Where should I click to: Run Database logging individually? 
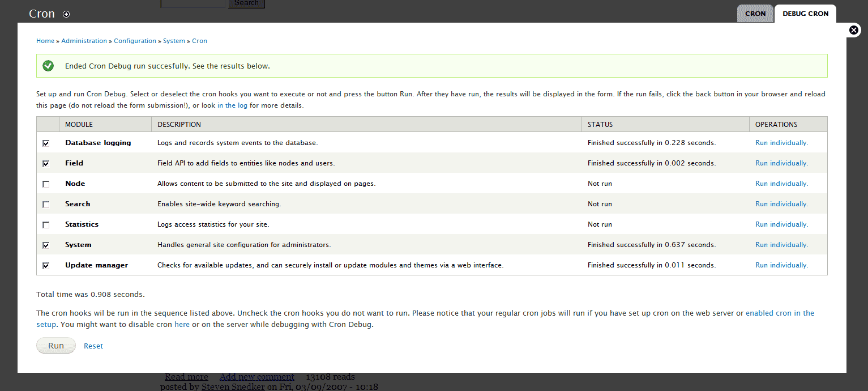pos(781,143)
